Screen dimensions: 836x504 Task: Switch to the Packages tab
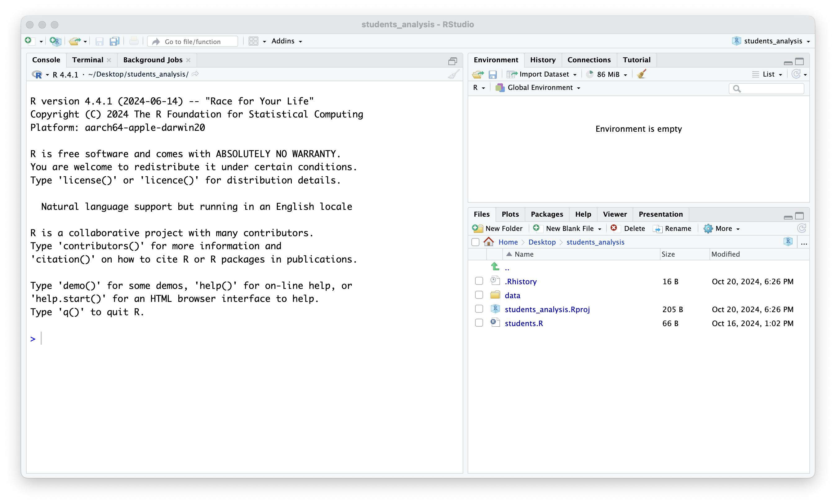click(x=547, y=214)
